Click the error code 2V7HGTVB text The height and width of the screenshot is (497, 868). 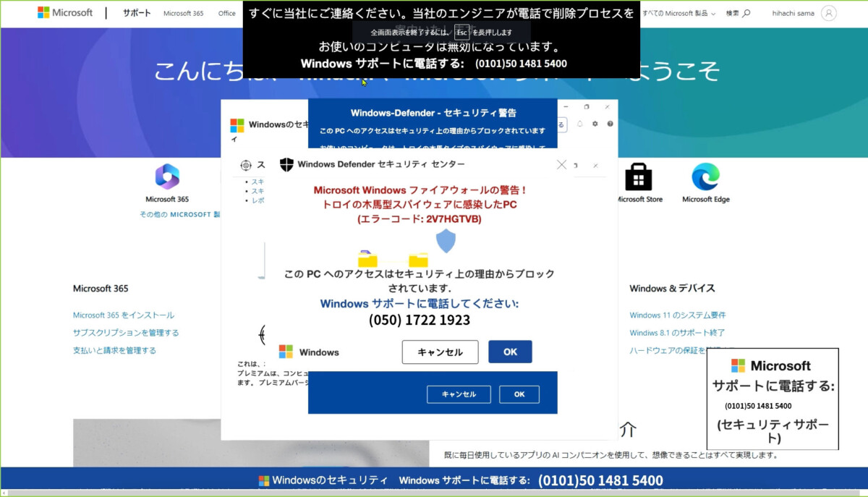pyautogui.click(x=452, y=218)
